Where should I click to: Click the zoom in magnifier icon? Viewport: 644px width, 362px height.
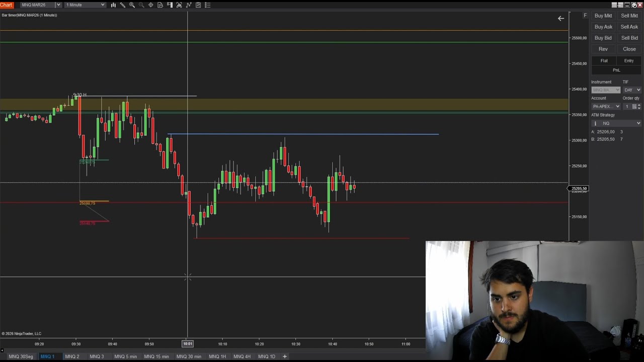coord(132,5)
